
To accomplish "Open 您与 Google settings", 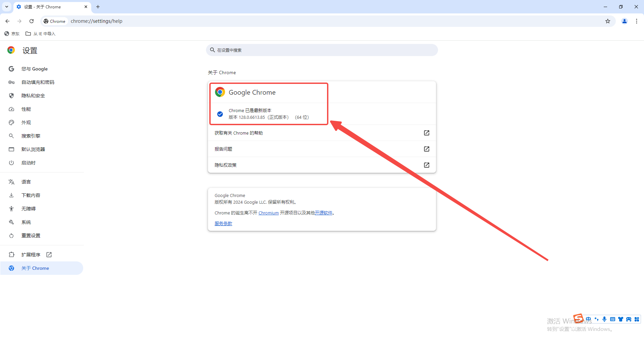I will [42, 69].
